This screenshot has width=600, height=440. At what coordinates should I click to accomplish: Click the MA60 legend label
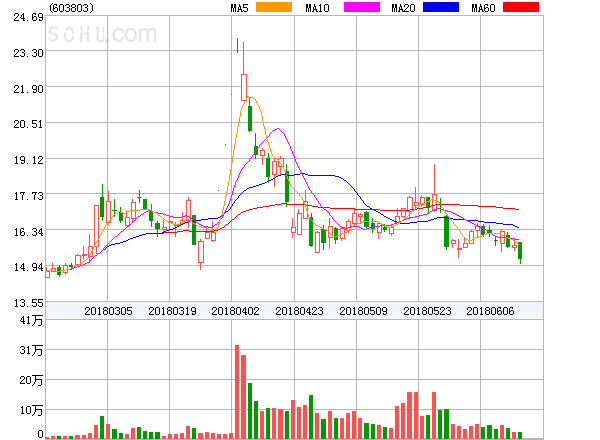(x=483, y=8)
